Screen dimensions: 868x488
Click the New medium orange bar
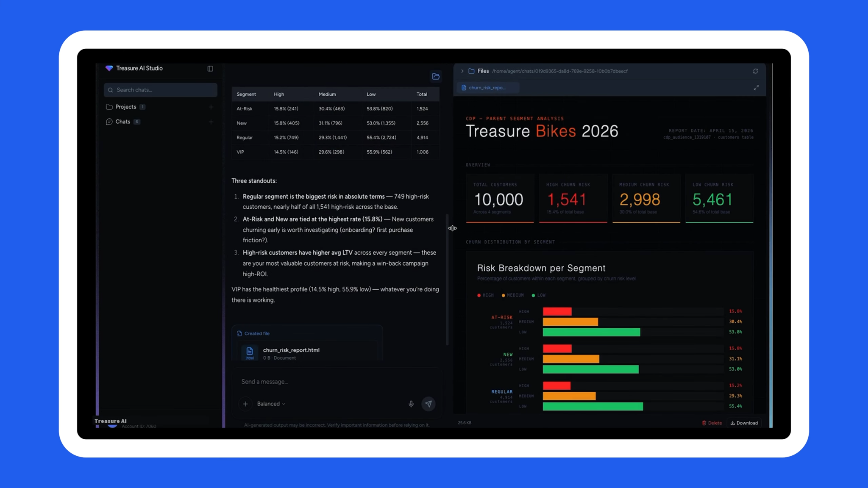point(571,359)
